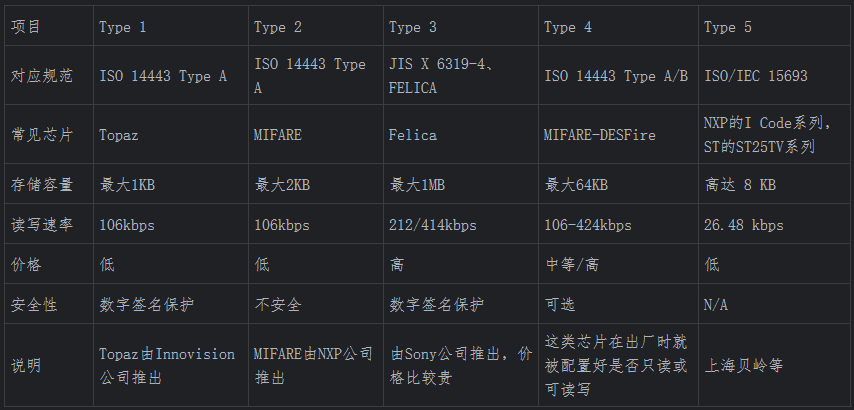Click the 'N/A' cell

point(716,304)
